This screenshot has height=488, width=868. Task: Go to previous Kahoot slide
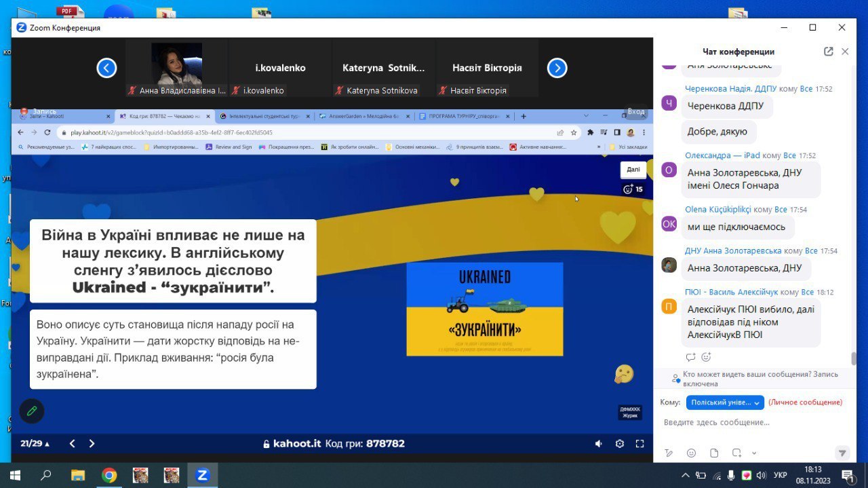point(73,444)
